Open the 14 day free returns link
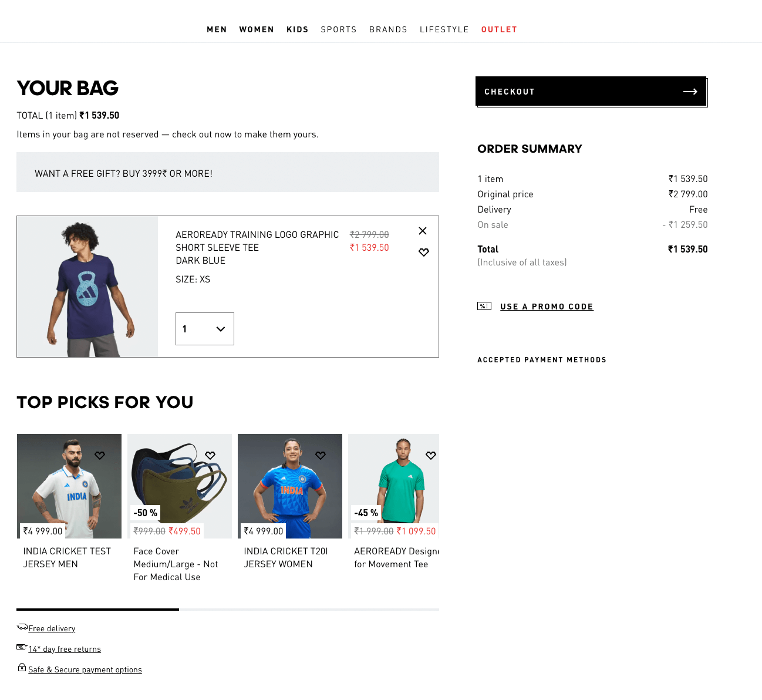Image resolution: width=762 pixels, height=700 pixels. 65,649
